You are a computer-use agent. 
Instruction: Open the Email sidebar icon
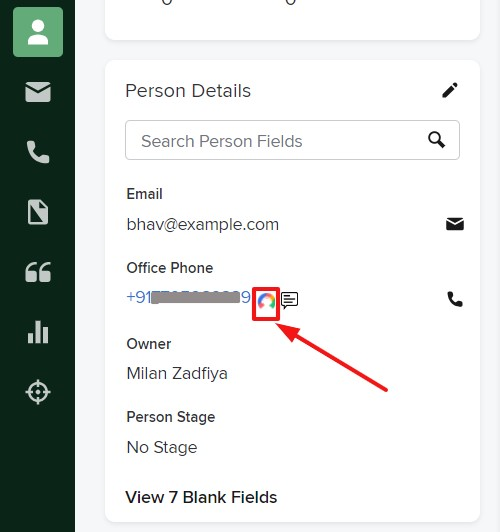point(38,92)
